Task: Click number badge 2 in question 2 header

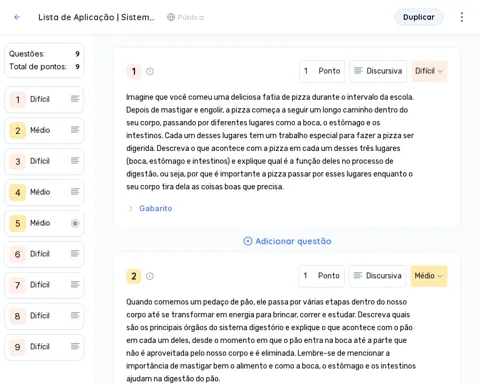Action: (x=134, y=276)
